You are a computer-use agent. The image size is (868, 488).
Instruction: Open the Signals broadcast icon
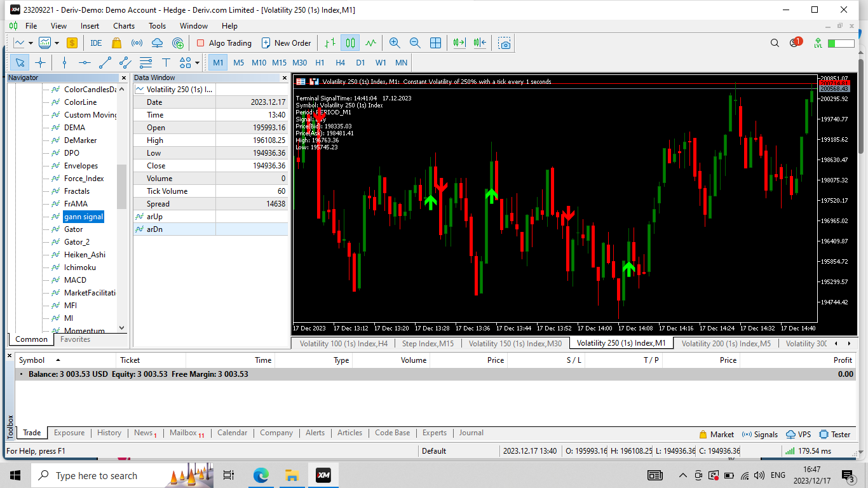coord(137,43)
